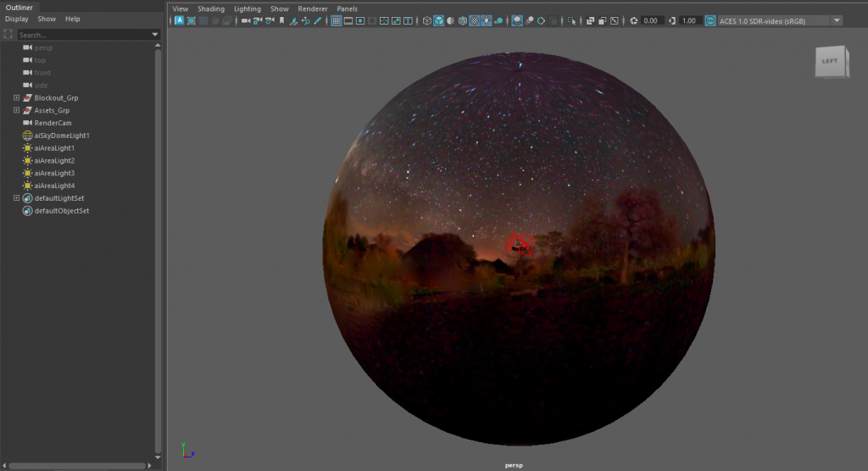The width and height of the screenshot is (868, 471).
Task: Toggle Screen Space Ambient Occlusion
Action: tap(517, 20)
